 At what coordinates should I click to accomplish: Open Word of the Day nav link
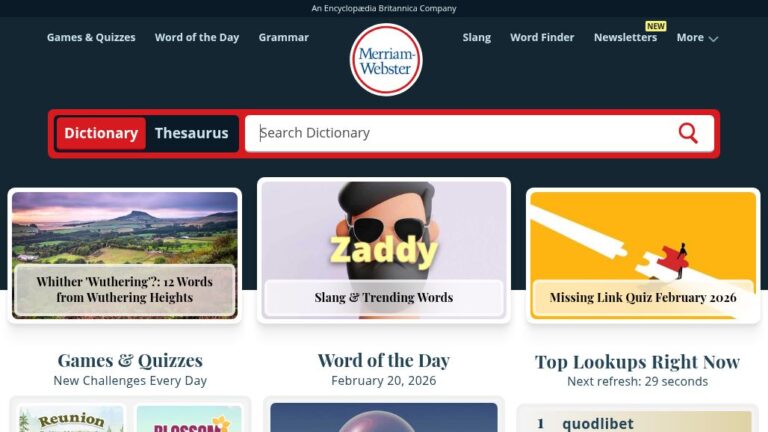point(197,37)
